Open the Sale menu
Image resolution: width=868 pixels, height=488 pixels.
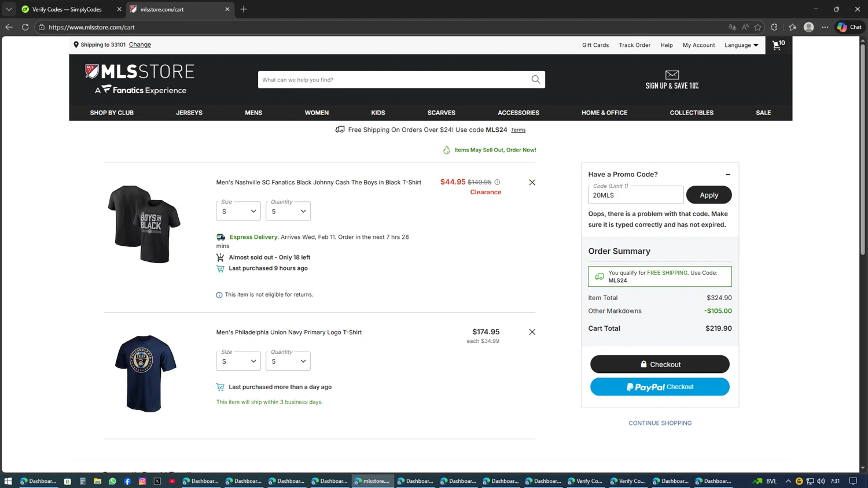point(763,113)
